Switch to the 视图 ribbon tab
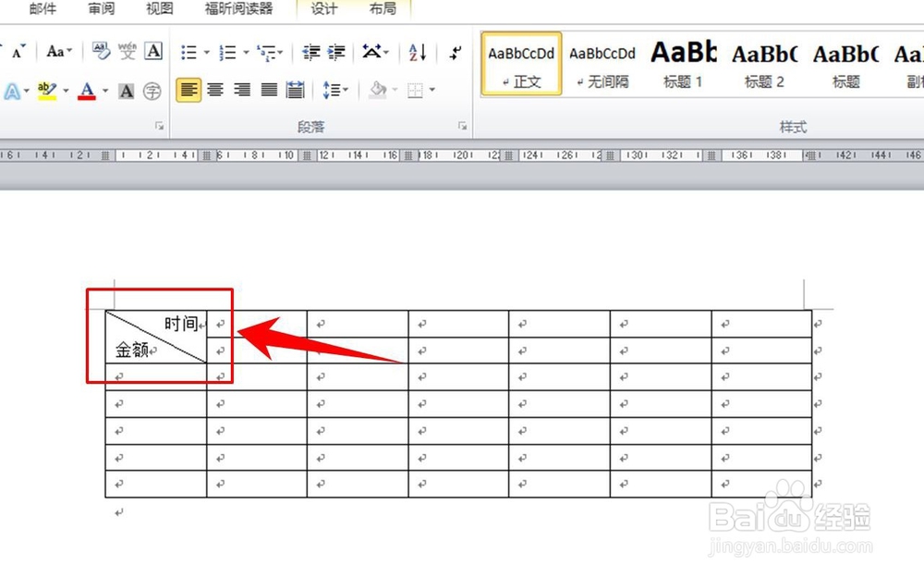 (x=159, y=8)
